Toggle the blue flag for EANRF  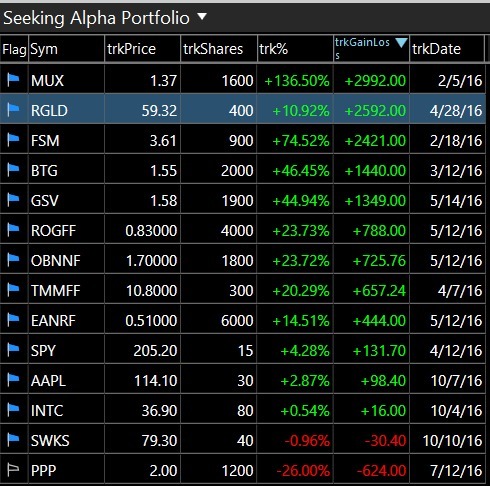click(x=13, y=320)
